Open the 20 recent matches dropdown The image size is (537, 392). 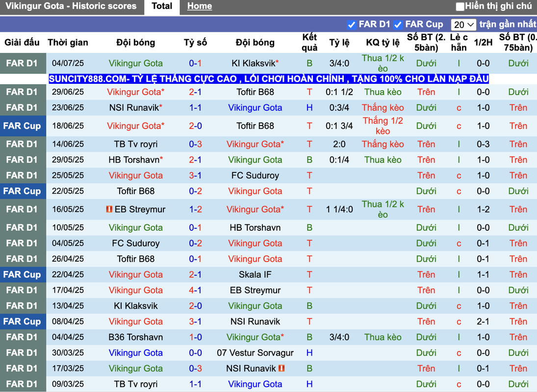coord(463,24)
